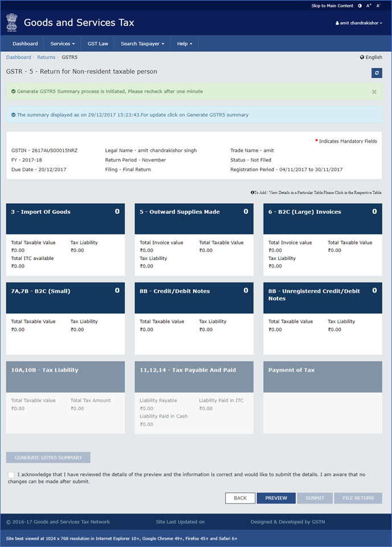
Task: Expand the Search Taxpayer menu
Action: 142,43
